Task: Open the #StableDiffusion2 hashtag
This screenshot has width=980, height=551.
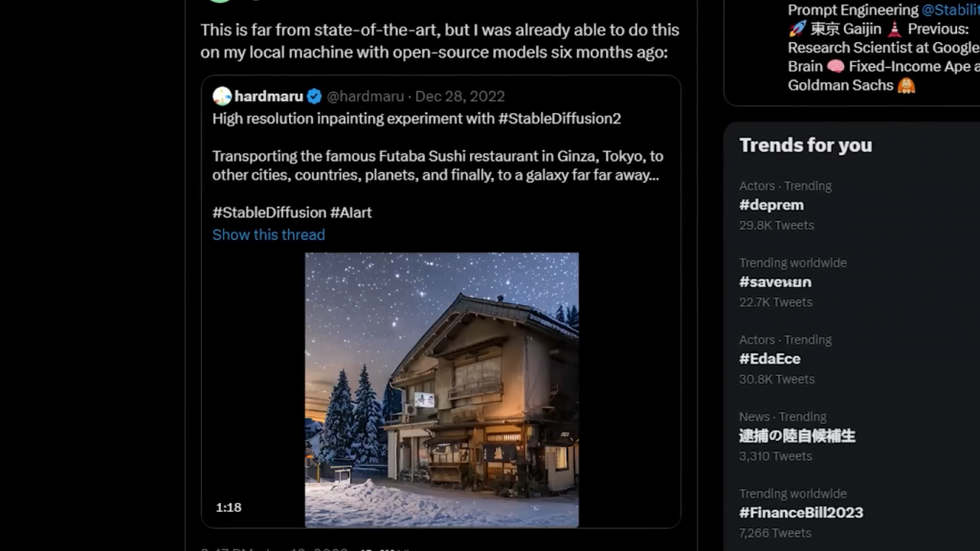Action: click(559, 119)
